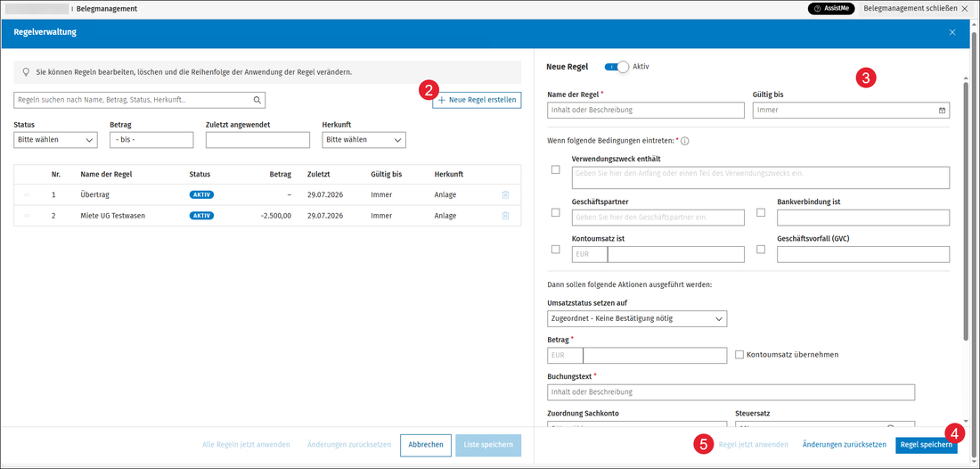Click Änderungen zurücksetzen in the rule editor
Image resolution: width=980 pixels, height=469 pixels.
pos(845,445)
